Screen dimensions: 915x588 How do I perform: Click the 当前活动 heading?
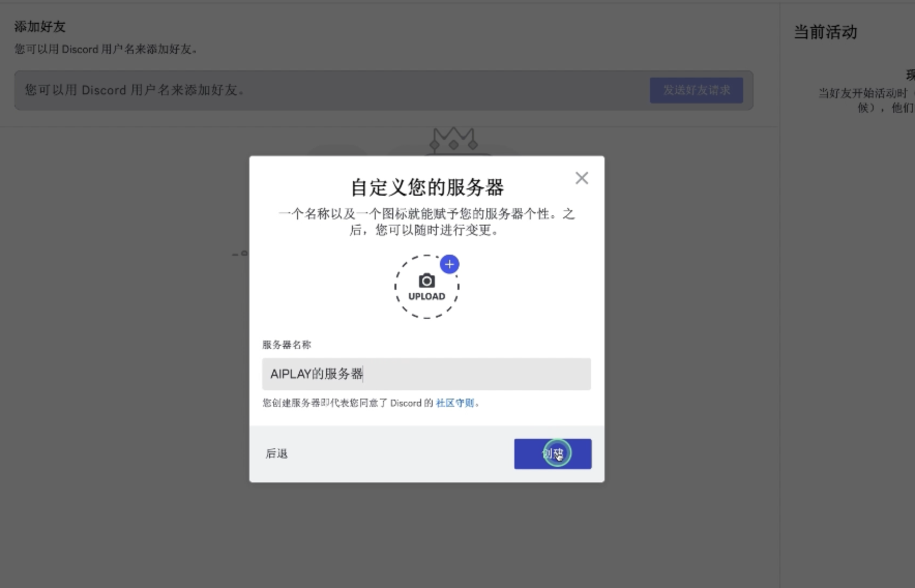pos(825,32)
